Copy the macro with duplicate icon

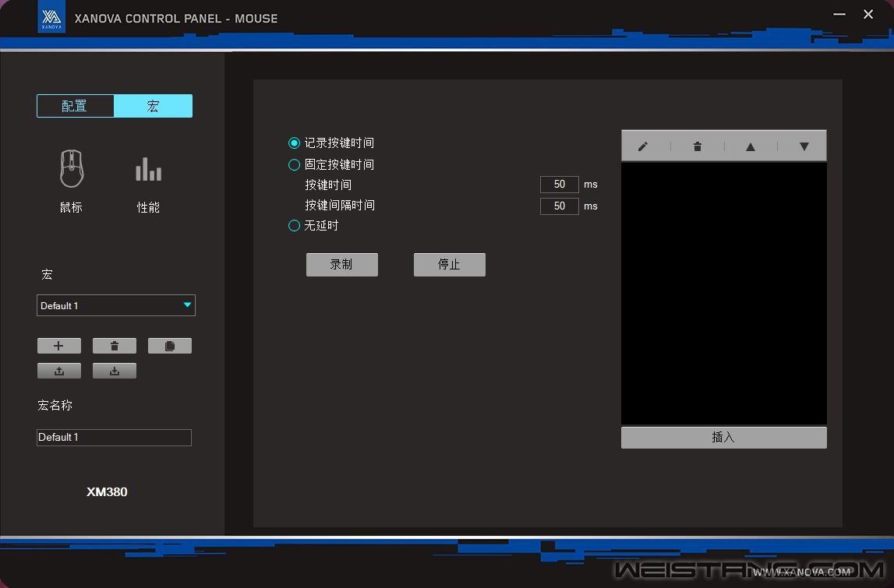[x=169, y=346]
